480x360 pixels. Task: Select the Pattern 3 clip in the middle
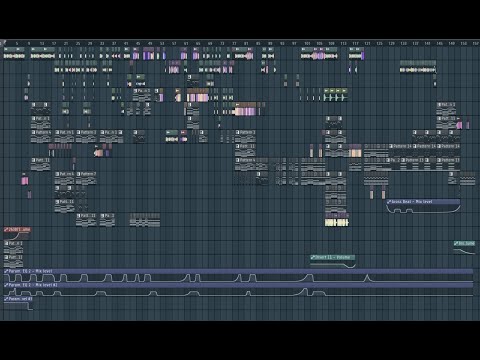point(246,137)
